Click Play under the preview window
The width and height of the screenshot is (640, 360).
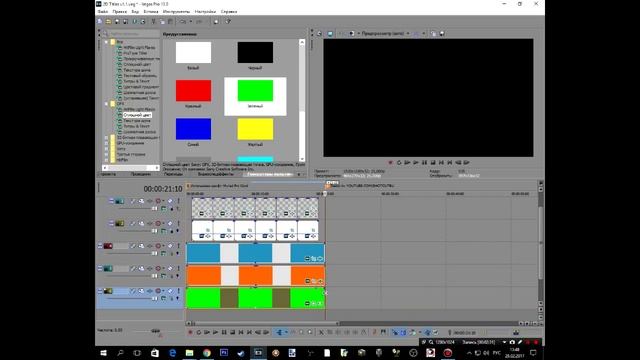point(416,162)
